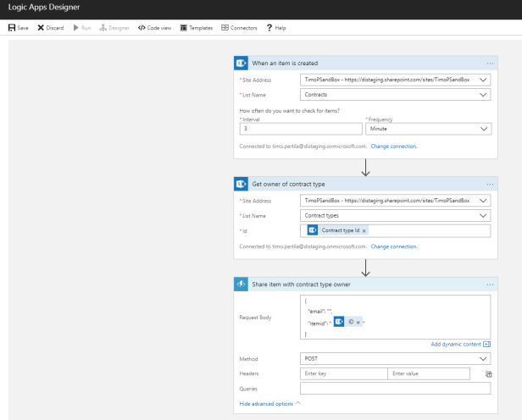
Task: Expand the Contract types List Name dropdown
Action: 483,216
